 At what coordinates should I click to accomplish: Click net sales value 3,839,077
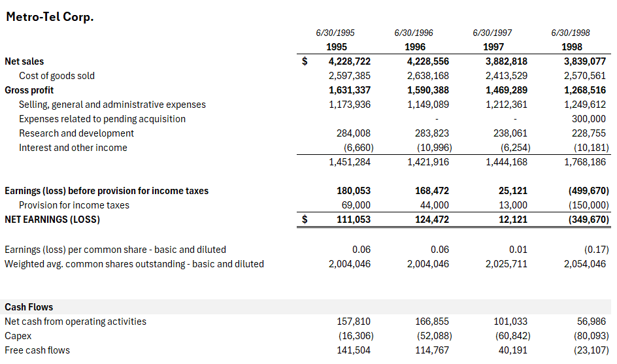(x=585, y=61)
